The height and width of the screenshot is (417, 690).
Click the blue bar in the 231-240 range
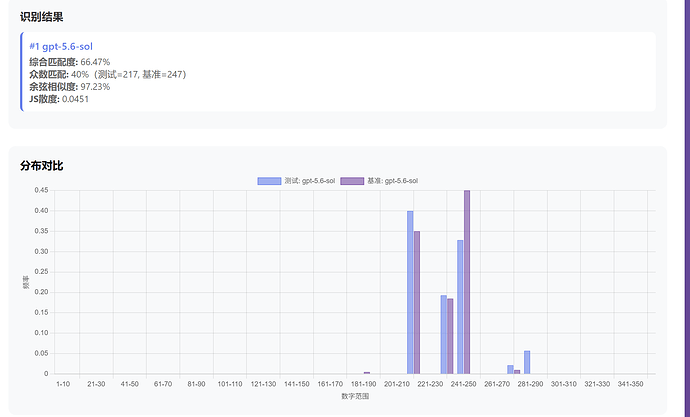(444, 335)
